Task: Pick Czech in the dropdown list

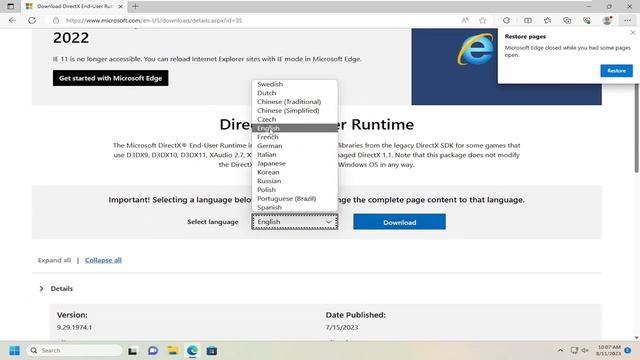Action: 294,119
